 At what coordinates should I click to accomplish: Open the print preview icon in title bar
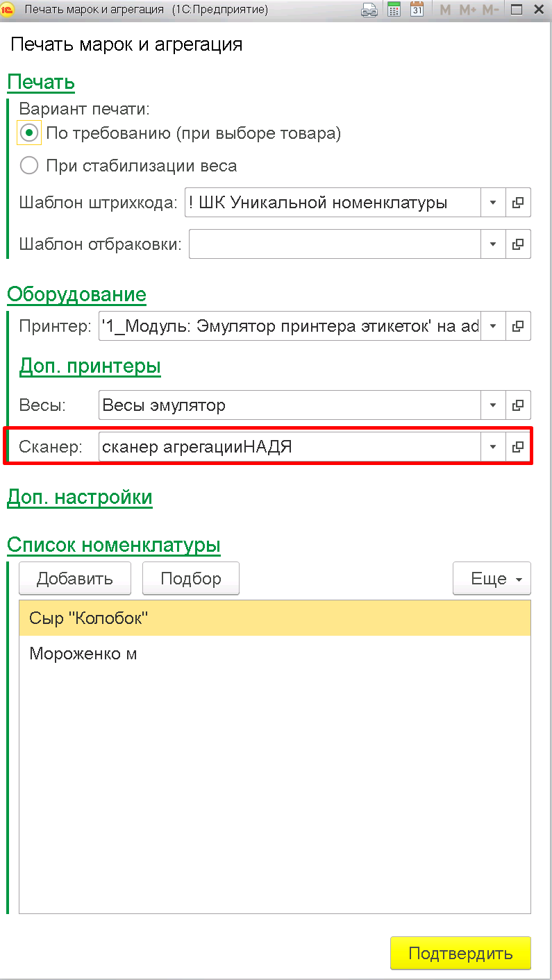(369, 10)
